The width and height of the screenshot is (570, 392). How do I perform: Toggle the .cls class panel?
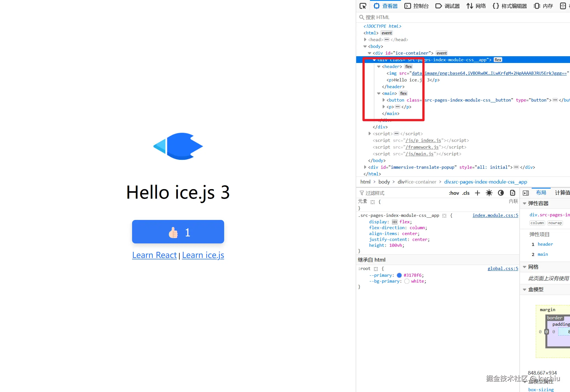(x=466, y=193)
